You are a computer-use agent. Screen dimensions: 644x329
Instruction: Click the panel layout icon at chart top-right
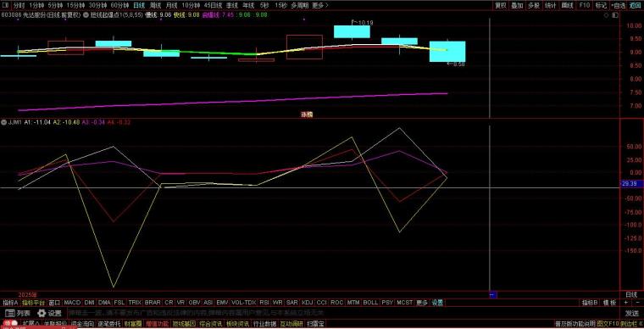pyautogui.click(x=615, y=14)
